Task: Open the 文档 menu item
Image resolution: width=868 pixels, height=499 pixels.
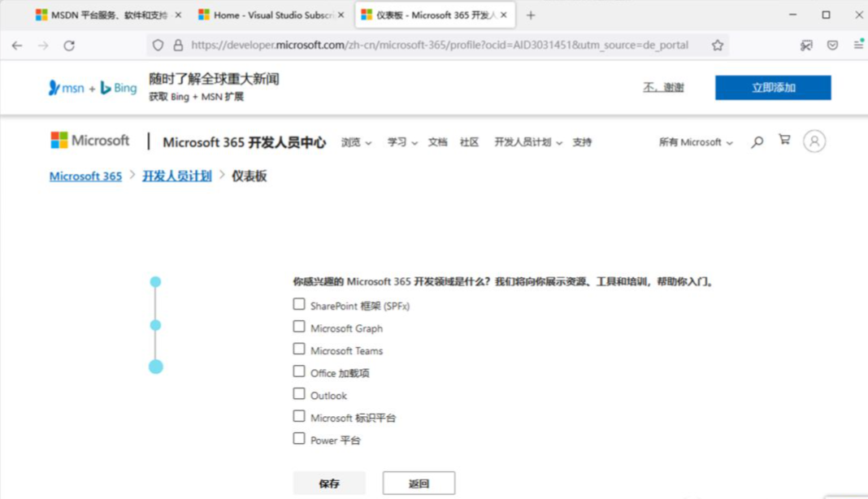Action: click(x=437, y=142)
